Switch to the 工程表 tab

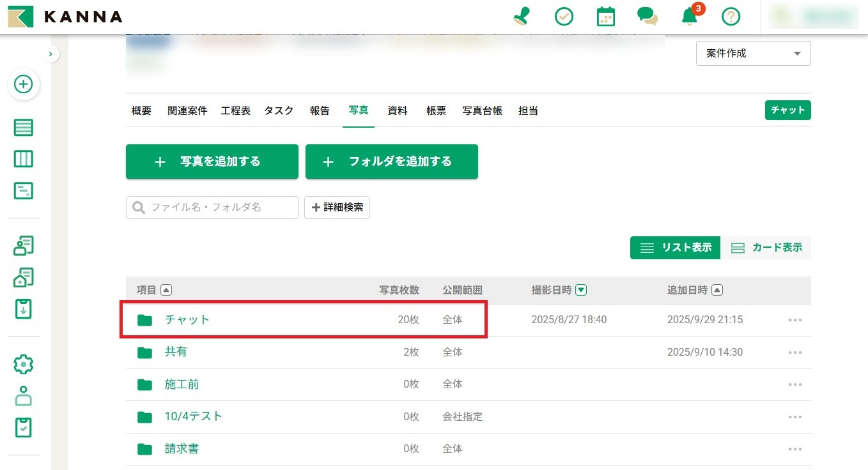tap(236, 110)
